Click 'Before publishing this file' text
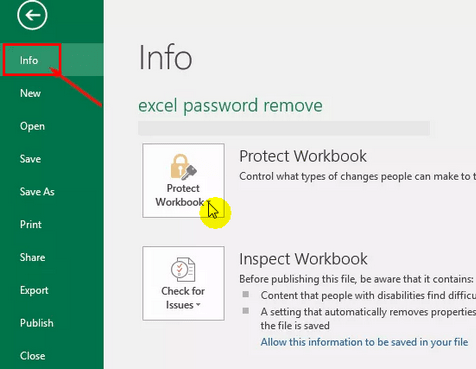Screen dimensions: 476x369 356,279
